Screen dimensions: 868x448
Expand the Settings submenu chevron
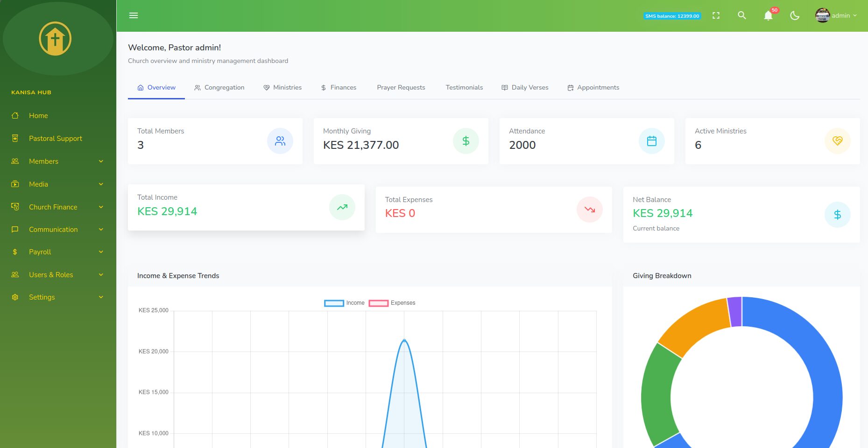click(x=101, y=297)
